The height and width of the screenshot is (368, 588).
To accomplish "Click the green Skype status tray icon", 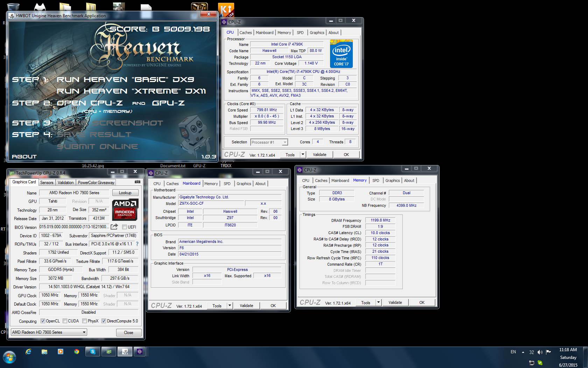I will (x=540, y=363).
